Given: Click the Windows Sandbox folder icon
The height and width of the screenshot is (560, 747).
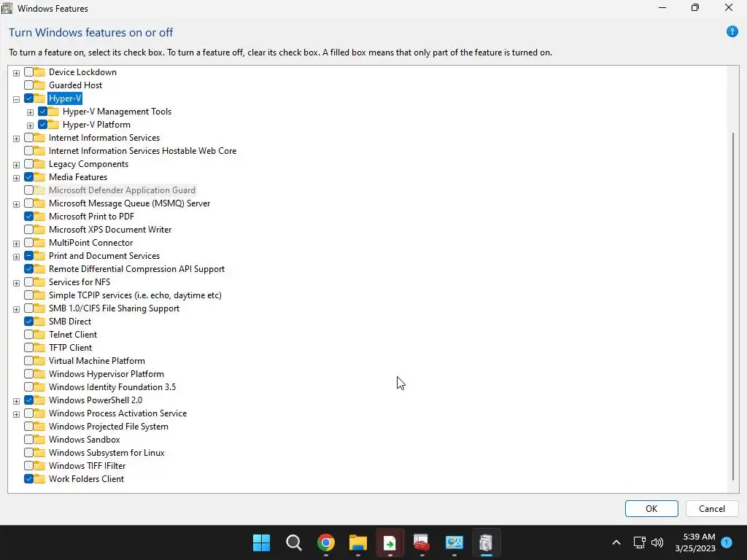Looking at the screenshot, I should pos(39,439).
